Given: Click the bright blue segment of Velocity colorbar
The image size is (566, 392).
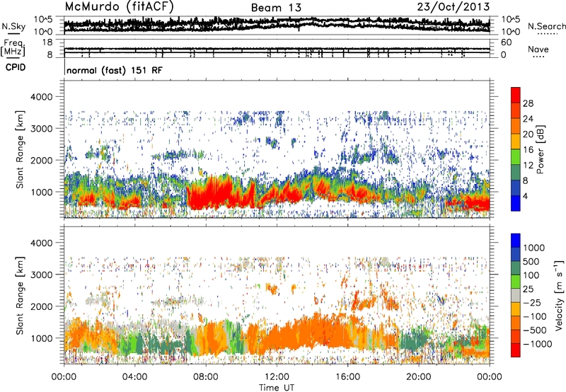Looking at the screenshot, I should tap(516, 241).
